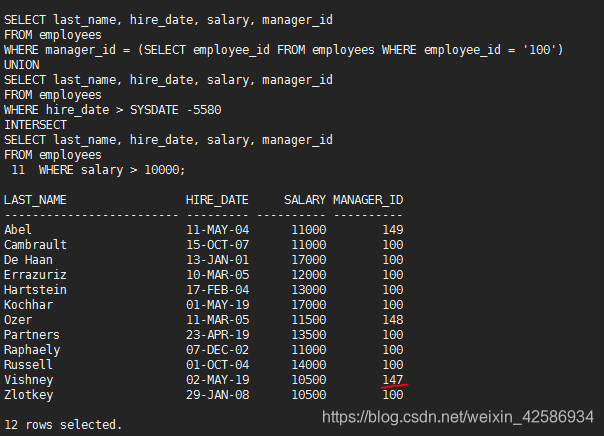604x436 pixels.
Task: Select the last name Hartstein
Action: [x=35, y=290]
